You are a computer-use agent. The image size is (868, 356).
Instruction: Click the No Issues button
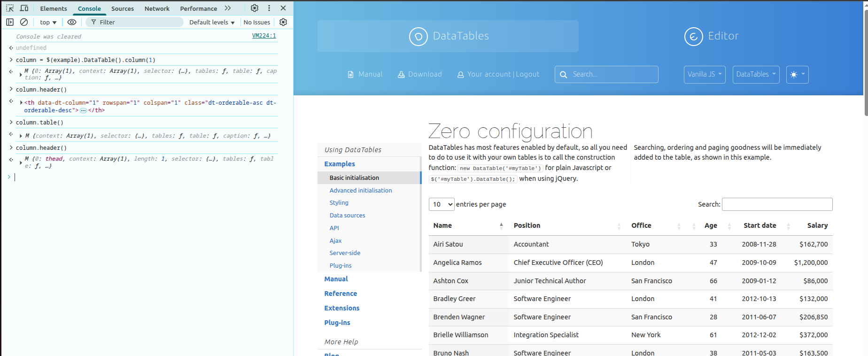click(x=257, y=22)
